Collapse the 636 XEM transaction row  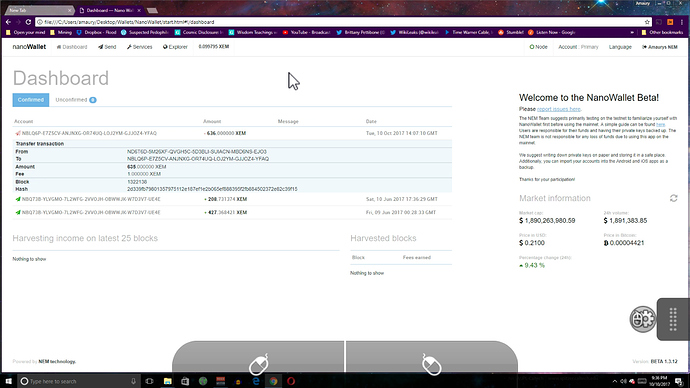pyautogui.click(x=232, y=133)
